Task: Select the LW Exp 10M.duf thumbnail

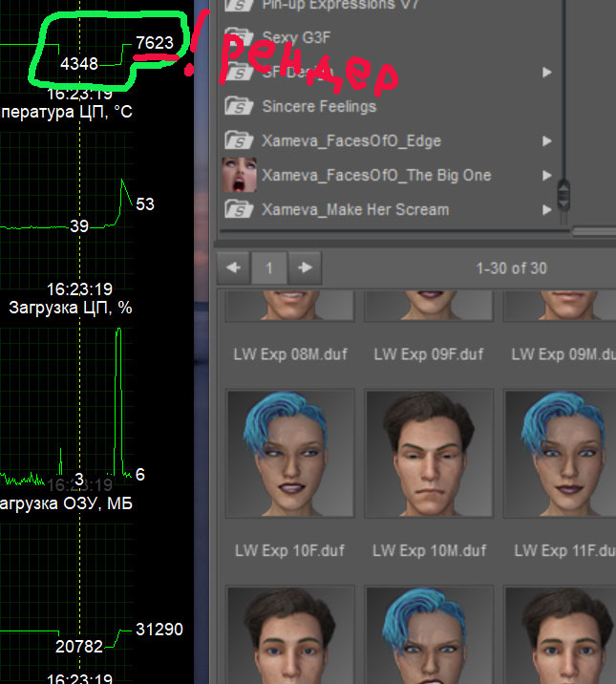Action: 429,454
